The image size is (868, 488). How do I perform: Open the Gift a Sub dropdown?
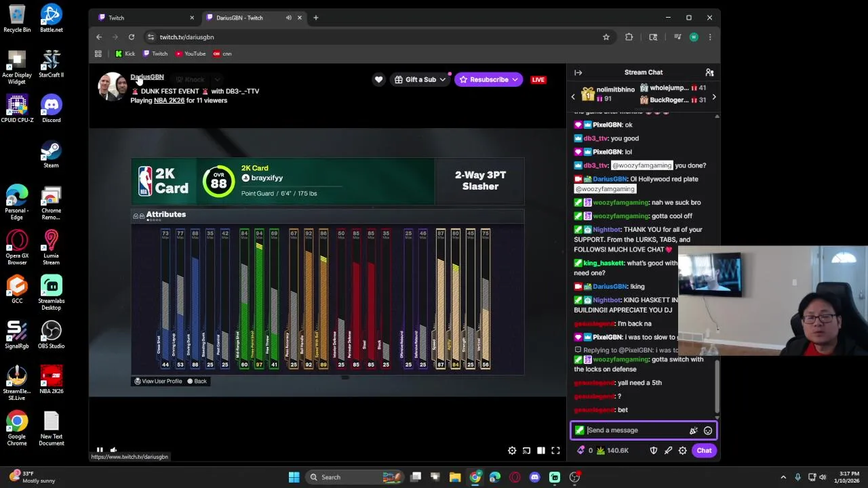coord(420,80)
